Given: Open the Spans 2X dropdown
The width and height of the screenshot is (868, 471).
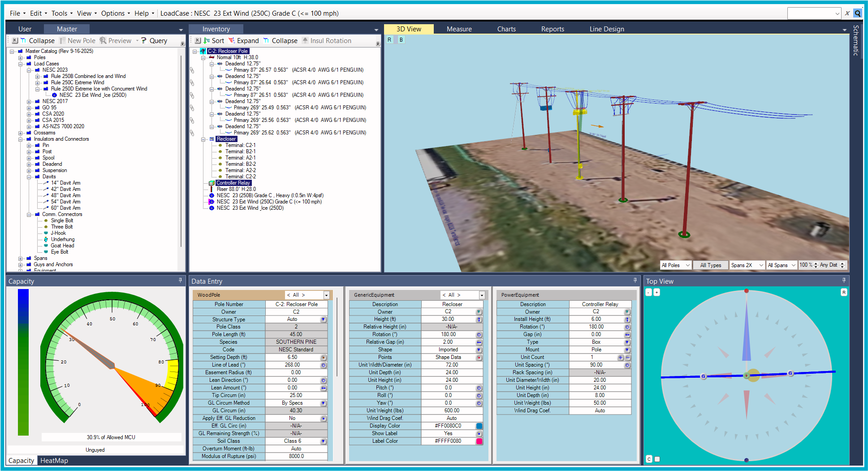Looking at the screenshot, I should pos(747,265).
